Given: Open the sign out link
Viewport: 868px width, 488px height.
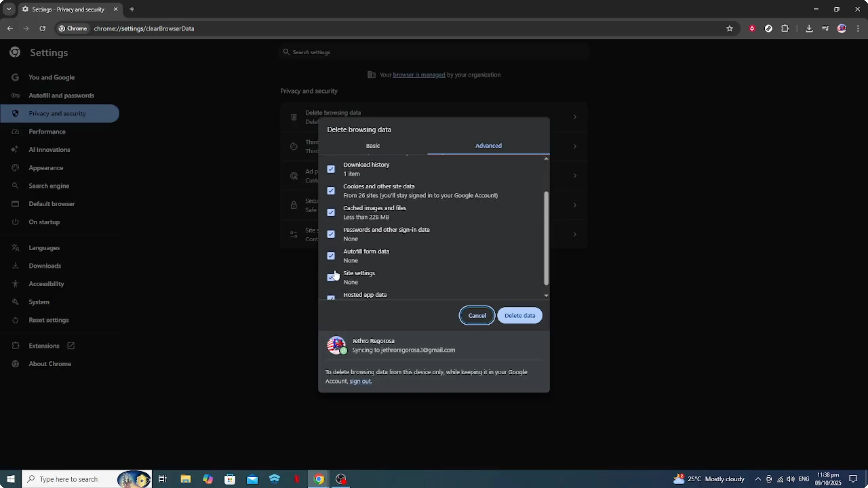Looking at the screenshot, I should 360,381.
